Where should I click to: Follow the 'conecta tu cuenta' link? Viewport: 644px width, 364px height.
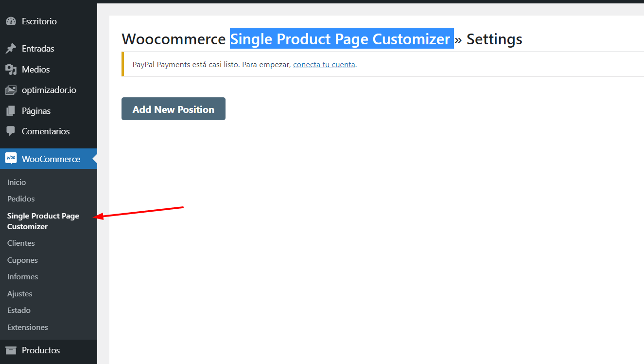tap(324, 64)
